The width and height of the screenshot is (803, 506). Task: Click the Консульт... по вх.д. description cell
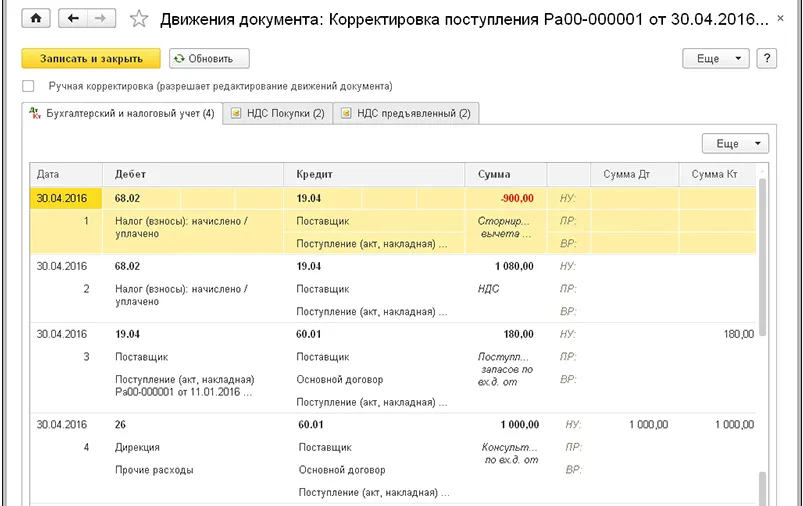[x=510, y=453]
